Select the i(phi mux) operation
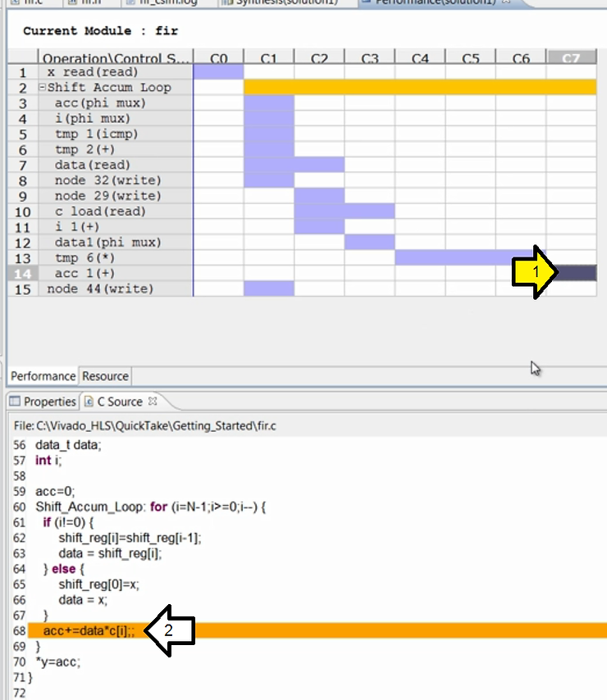The image size is (607, 700). point(116,118)
